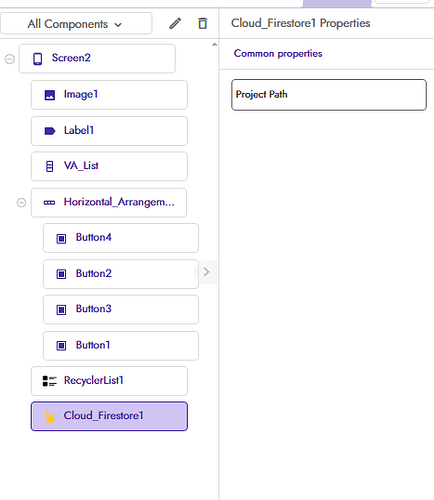The image size is (434, 500).
Task: Open the All Components dropdown
Action: point(76,24)
